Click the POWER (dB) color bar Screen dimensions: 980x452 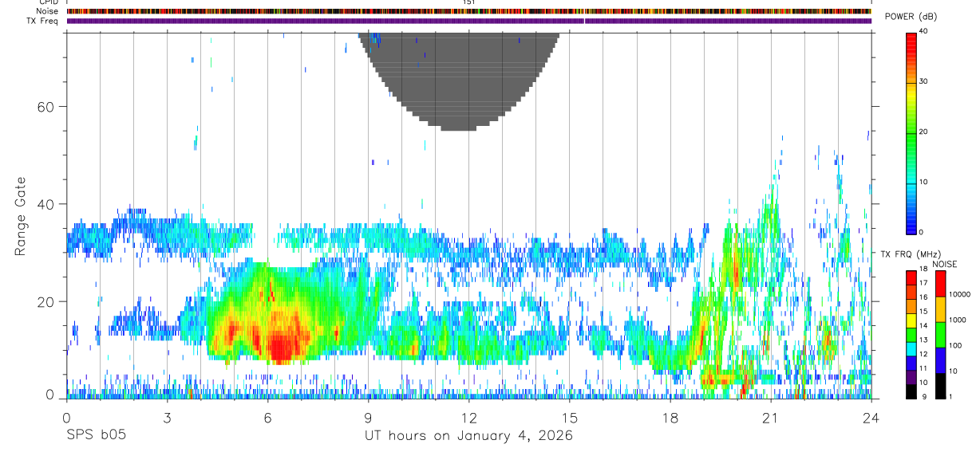pyautogui.click(x=911, y=132)
